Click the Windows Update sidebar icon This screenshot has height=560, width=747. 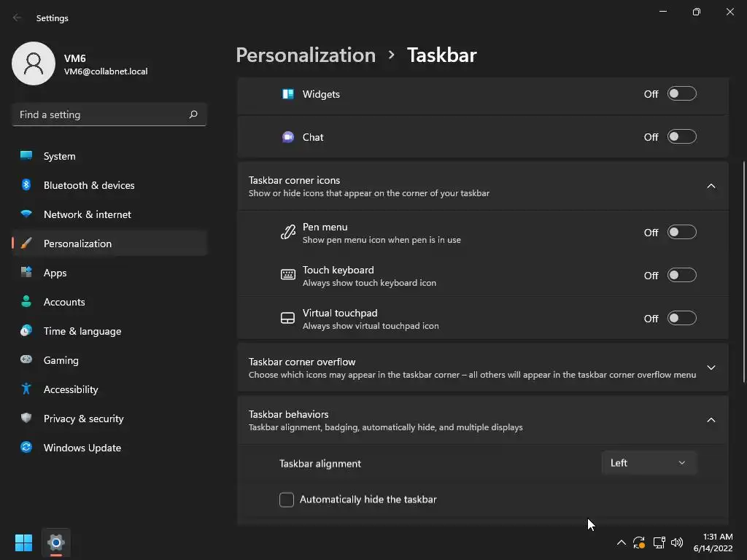pyautogui.click(x=26, y=448)
